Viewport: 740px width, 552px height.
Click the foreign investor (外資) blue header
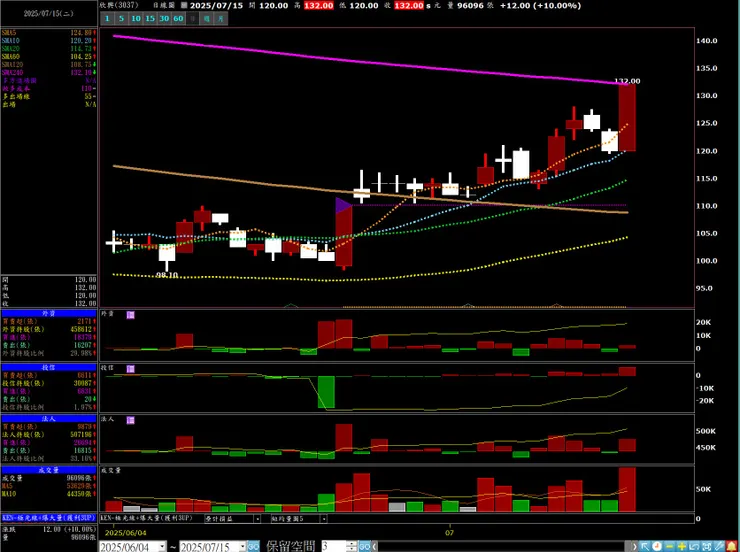click(x=49, y=313)
